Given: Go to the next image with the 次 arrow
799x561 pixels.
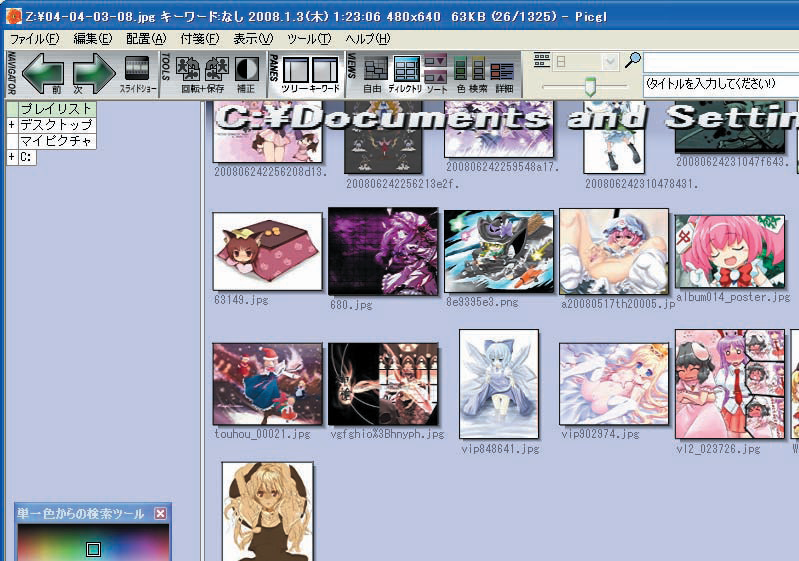Looking at the screenshot, I should (x=94, y=72).
